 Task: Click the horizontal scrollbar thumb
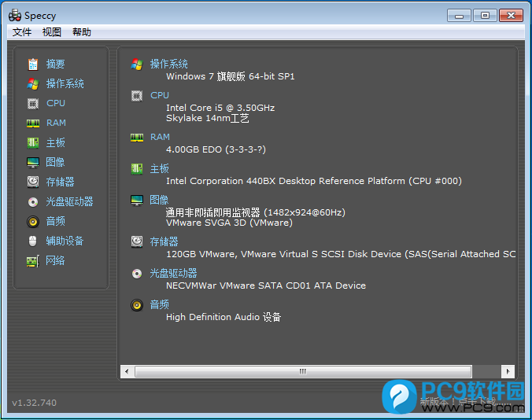303,371
